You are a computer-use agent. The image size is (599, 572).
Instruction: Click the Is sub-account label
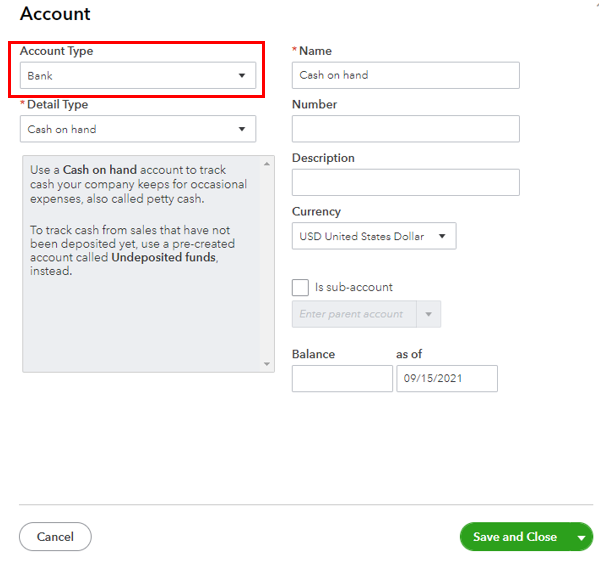[x=354, y=287]
